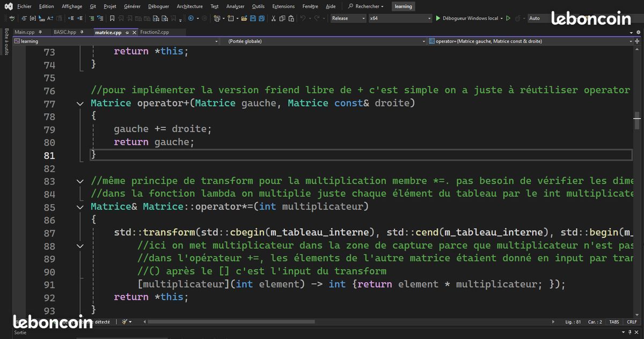Close the matrice.cpp tab with X
This screenshot has height=339, width=644.
tap(134, 32)
